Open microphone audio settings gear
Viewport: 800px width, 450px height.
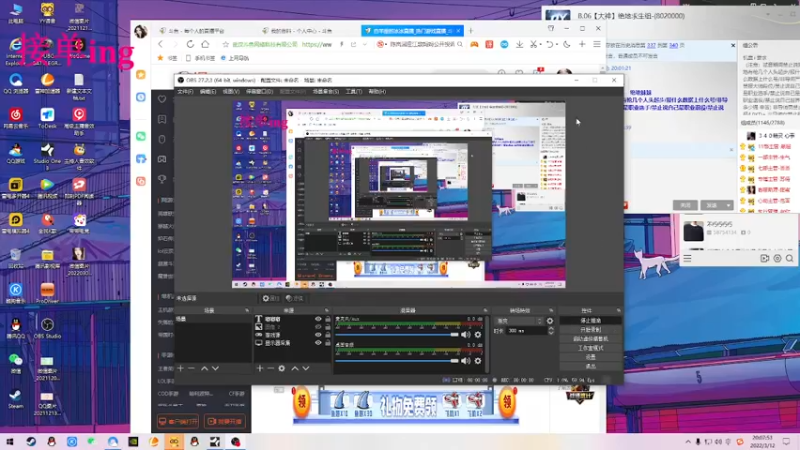point(478,335)
